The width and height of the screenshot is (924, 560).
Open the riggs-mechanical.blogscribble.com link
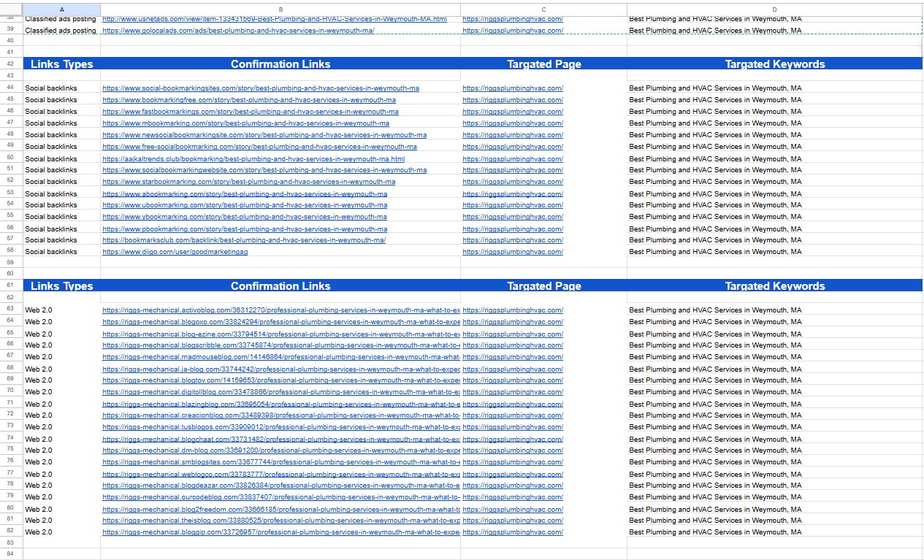[x=281, y=345]
